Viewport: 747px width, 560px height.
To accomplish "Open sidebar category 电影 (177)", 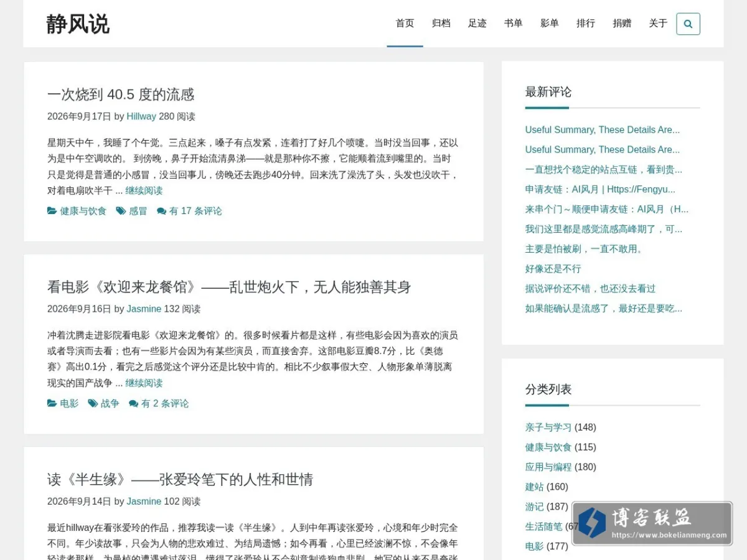I will [x=534, y=546].
